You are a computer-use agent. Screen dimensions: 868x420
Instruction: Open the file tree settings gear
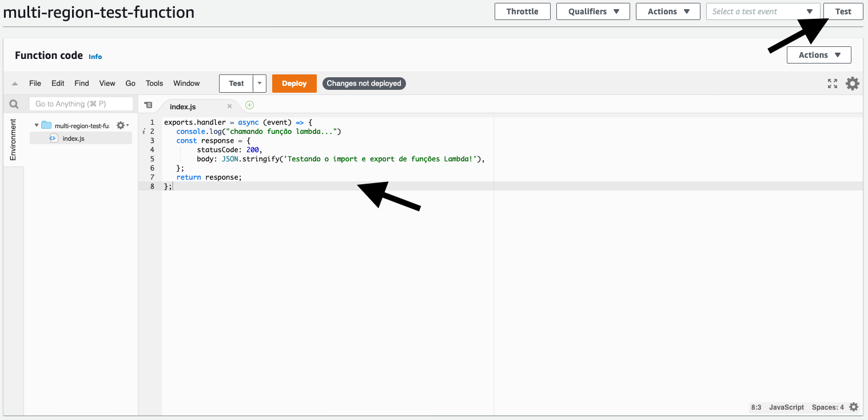tap(121, 125)
